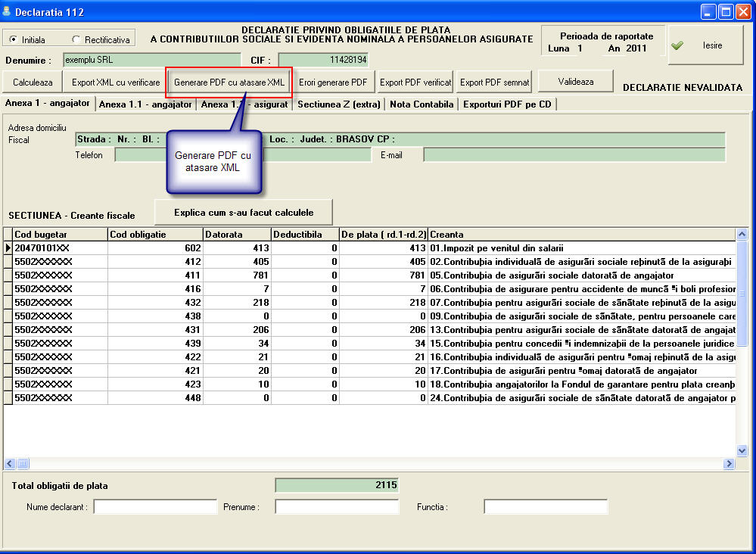
Task: Click Export XML cu verificare
Action: click(x=116, y=82)
